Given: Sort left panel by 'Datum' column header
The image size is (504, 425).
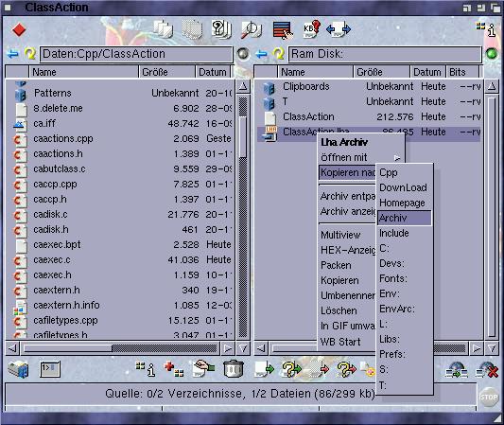Looking at the screenshot, I should 213,72.
